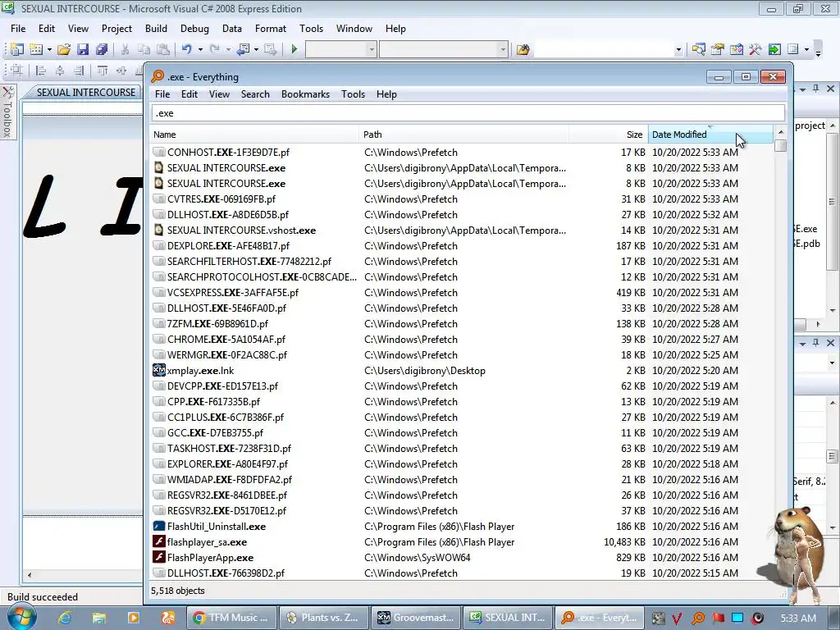
Task: Start debugging with the green play icon
Action: tap(294, 49)
